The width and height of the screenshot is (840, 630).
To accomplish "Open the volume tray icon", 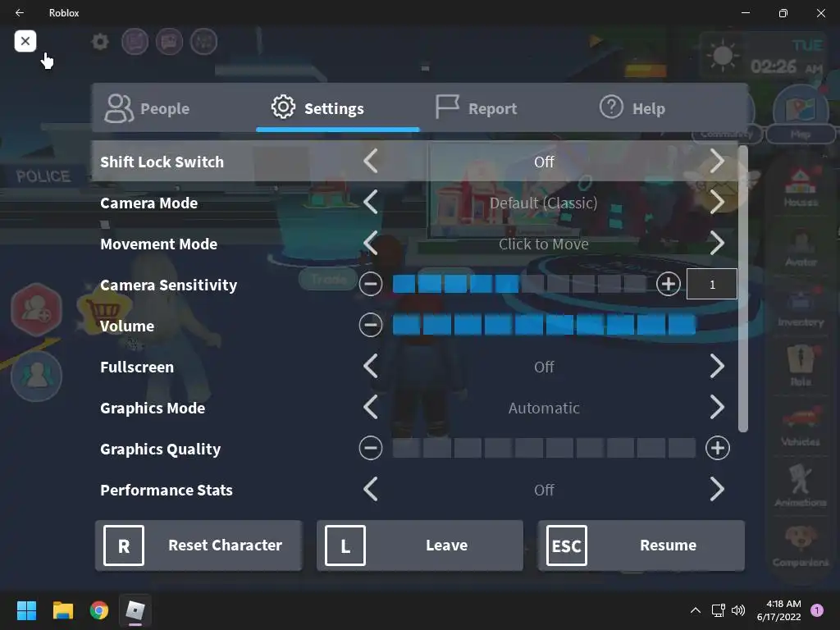I will coord(738,610).
